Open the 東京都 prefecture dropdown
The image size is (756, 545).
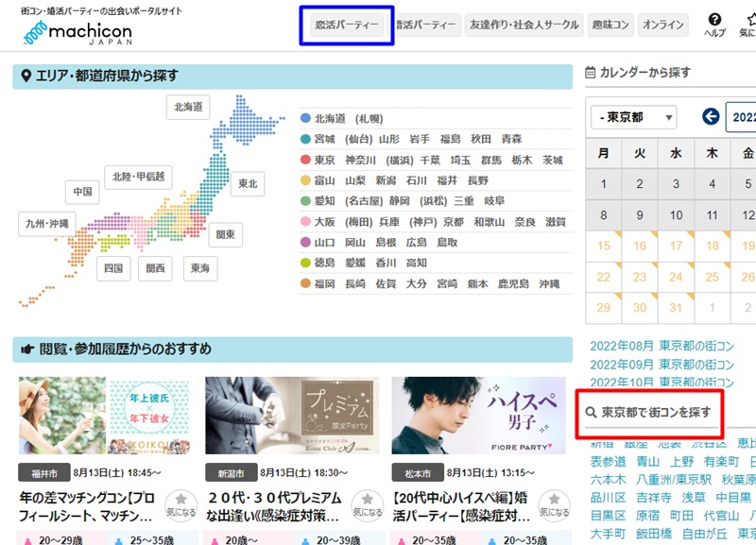pos(633,117)
